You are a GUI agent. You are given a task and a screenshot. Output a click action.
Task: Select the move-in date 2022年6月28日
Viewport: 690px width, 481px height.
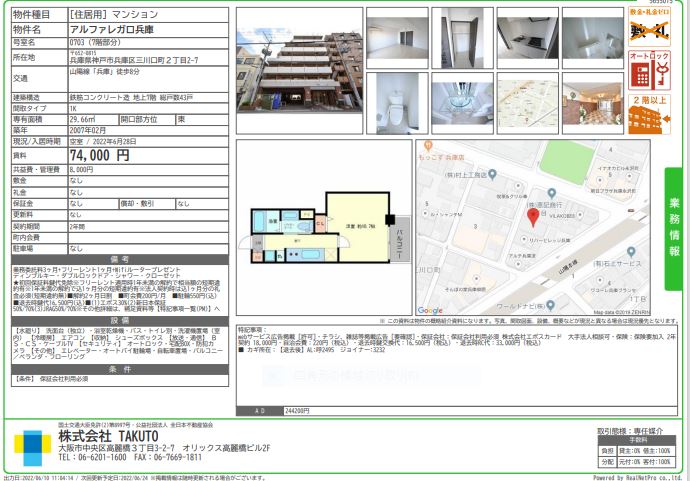coord(114,141)
